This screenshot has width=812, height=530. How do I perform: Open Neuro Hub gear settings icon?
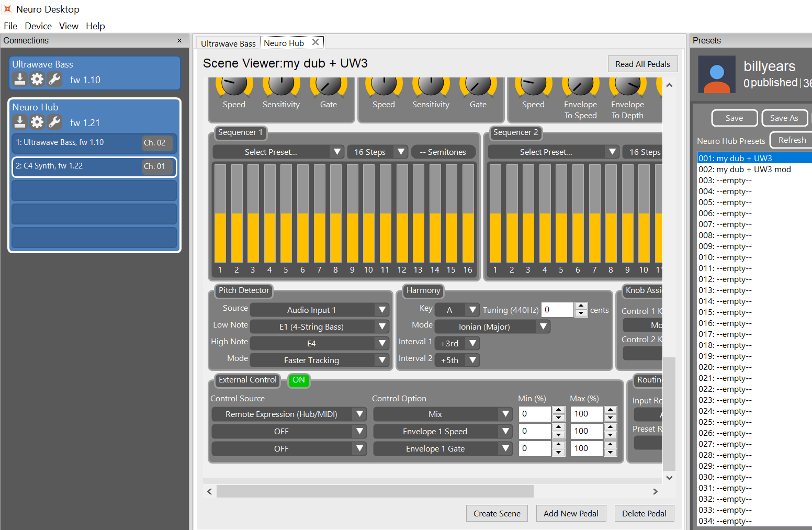tap(37, 122)
